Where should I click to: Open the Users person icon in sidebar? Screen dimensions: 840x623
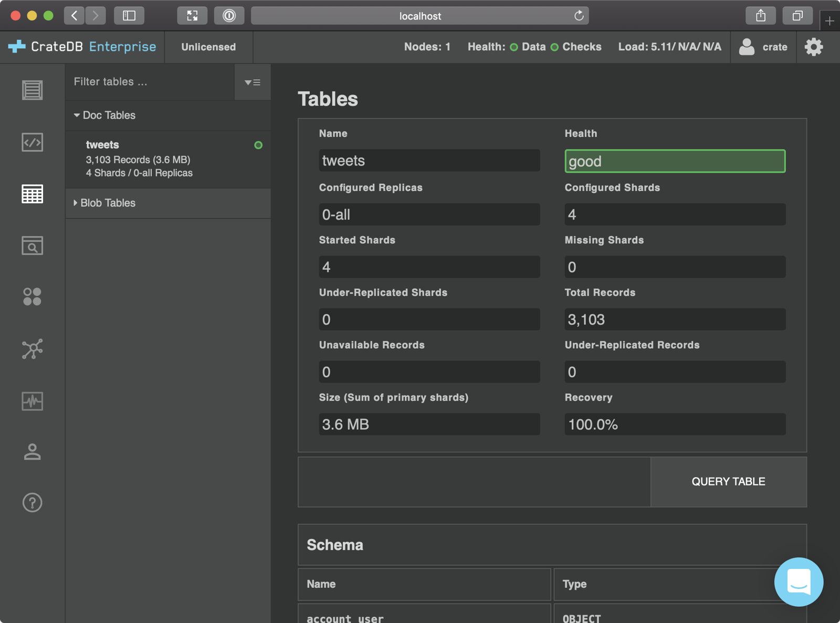click(32, 452)
